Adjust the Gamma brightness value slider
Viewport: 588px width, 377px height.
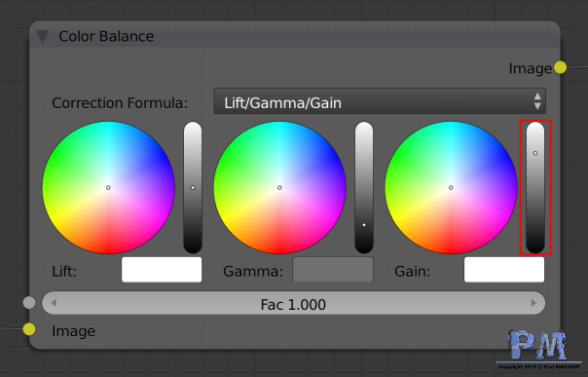click(364, 188)
